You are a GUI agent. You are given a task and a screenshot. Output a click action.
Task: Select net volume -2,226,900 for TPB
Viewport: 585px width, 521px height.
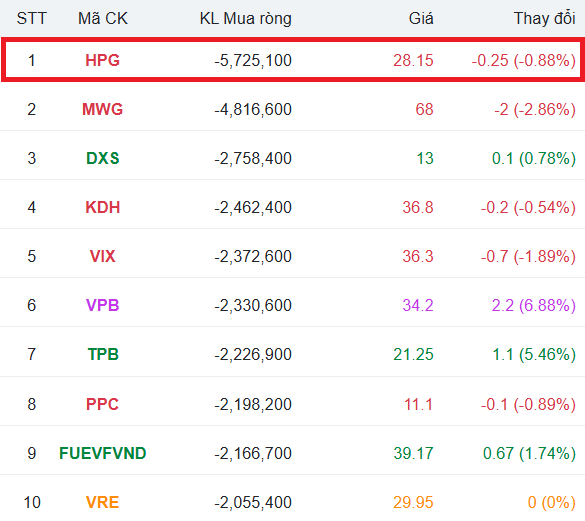coord(253,354)
